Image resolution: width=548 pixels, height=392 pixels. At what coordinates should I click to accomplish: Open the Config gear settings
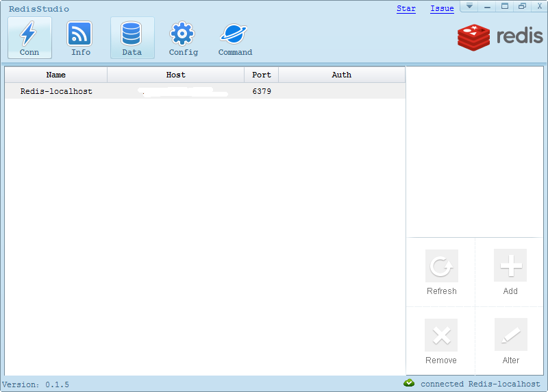click(183, 38)
